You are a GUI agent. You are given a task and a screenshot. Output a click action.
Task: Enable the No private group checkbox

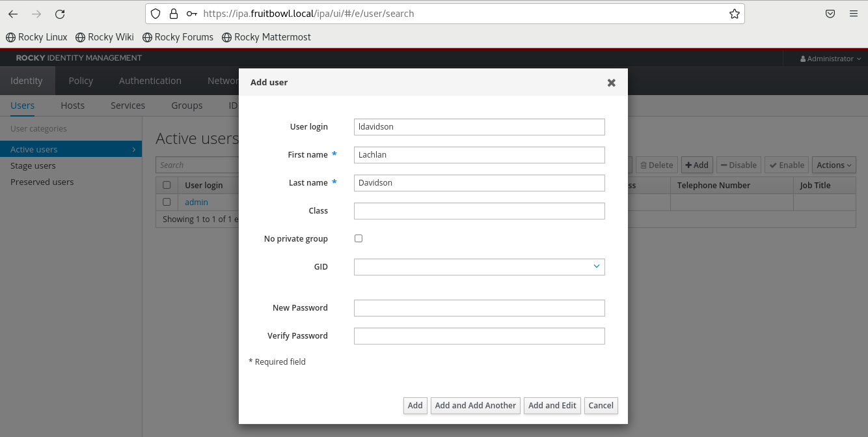coord(359,238)
